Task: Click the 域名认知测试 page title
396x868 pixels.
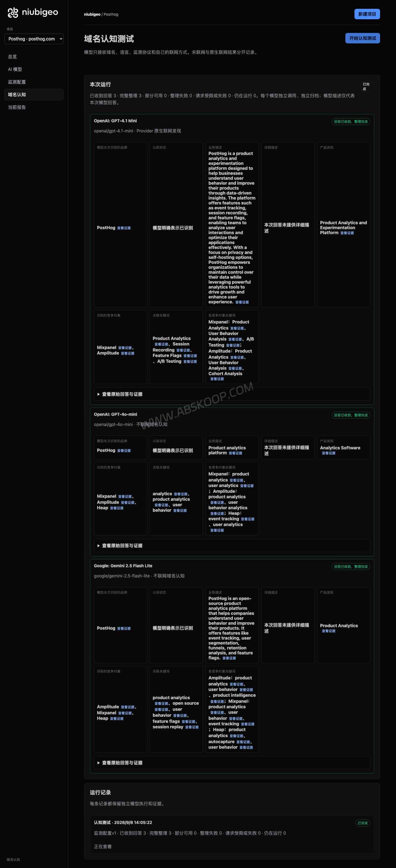Action: pyautogui.click(x=109, y=39)
